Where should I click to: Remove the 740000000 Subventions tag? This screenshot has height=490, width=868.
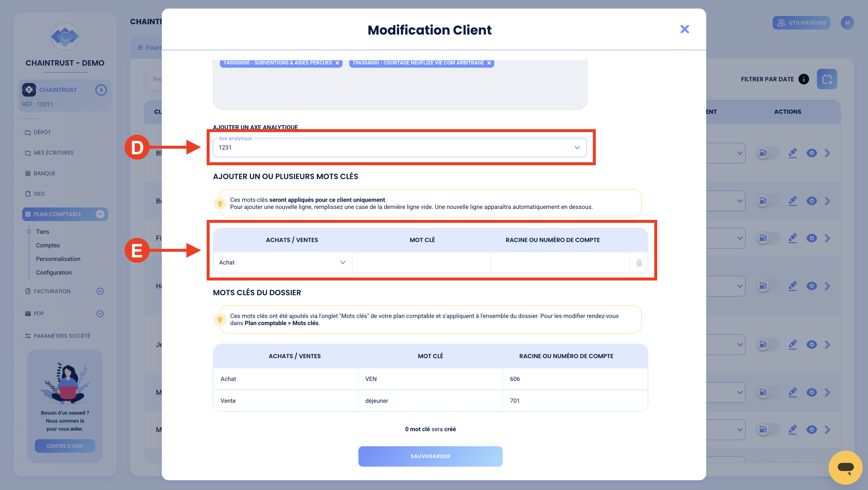pyautogui.click(x=337, y=63)
